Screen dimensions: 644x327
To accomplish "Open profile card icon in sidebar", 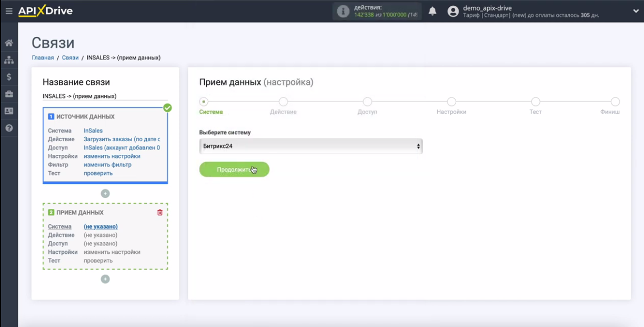I will pyautogui.click(x=9, y=111).
